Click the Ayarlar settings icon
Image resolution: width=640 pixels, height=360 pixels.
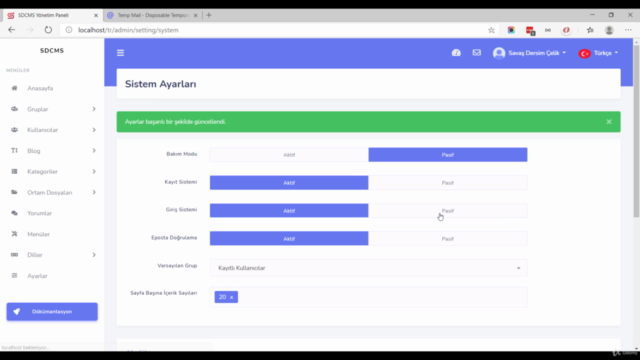(14, 276)
